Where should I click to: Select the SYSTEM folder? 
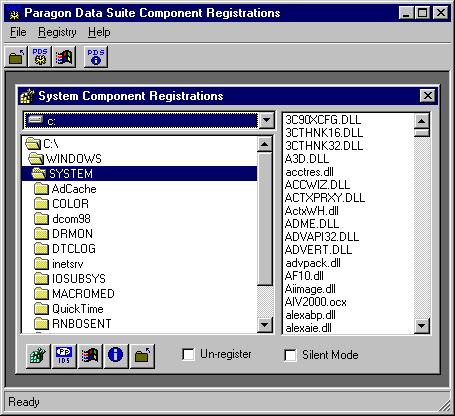point(139,174)
